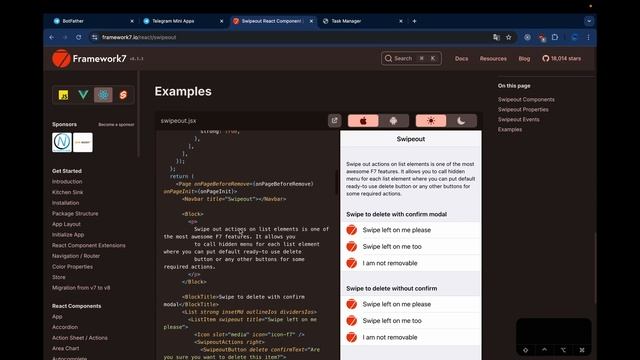Open React Component Extensions page
640x360 pixels.
(89, 245)
